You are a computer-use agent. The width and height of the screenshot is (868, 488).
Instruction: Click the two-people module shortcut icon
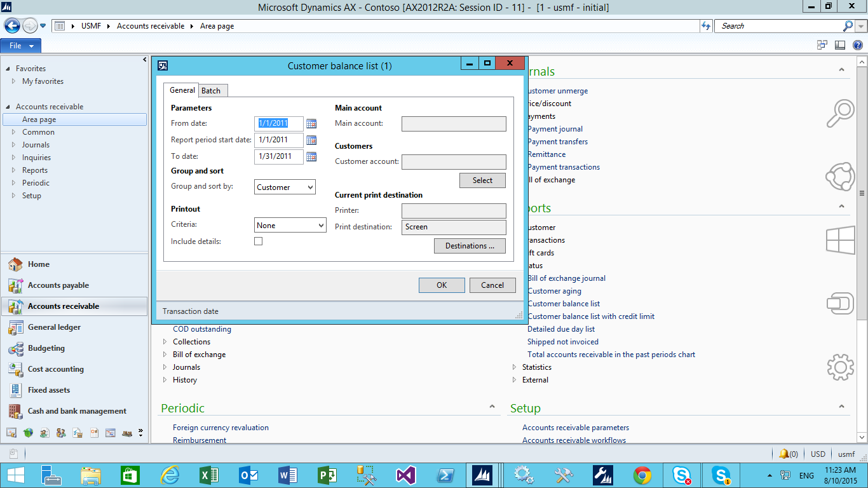[x=61, y=433]
